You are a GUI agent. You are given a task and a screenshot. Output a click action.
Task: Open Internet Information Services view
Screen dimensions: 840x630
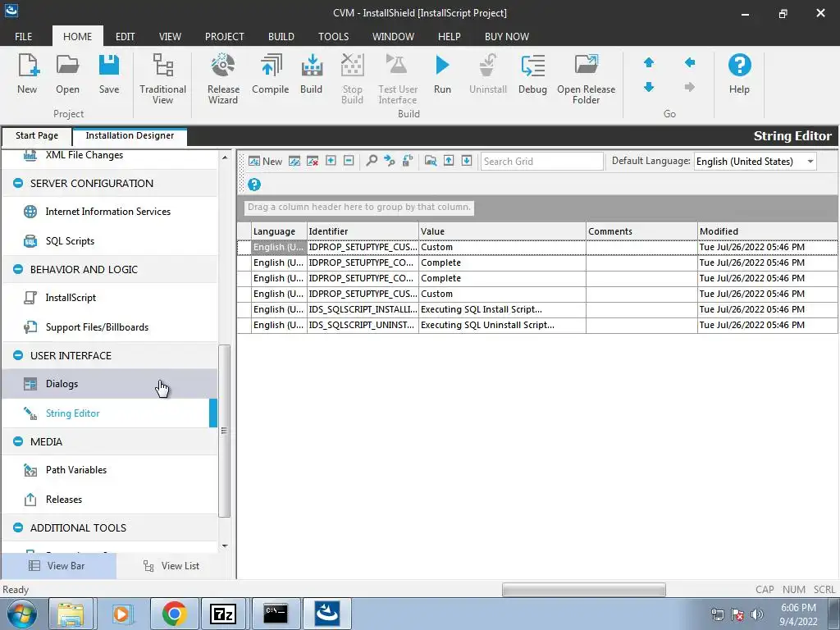pyautogui.click(x=109, y=212)
